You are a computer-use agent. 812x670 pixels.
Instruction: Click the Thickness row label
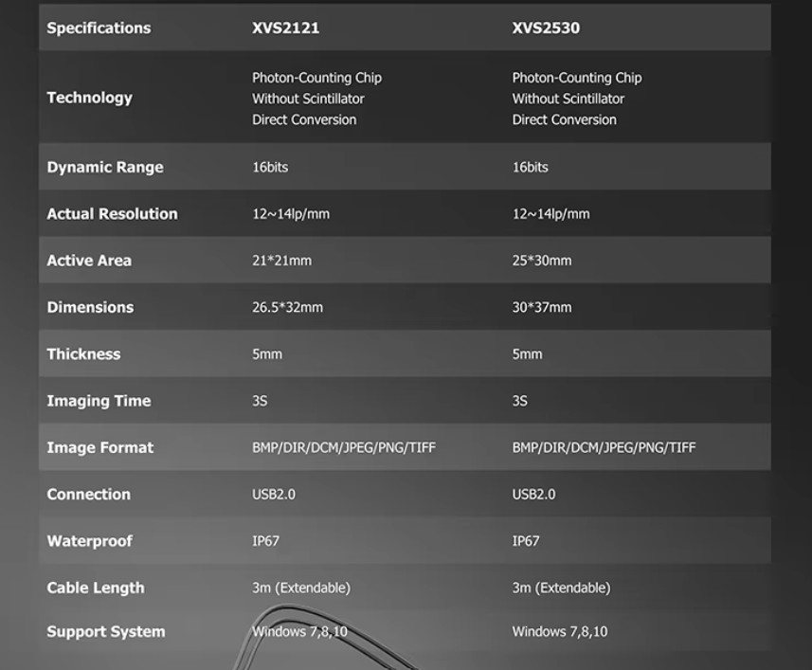[x=83, y=354]
